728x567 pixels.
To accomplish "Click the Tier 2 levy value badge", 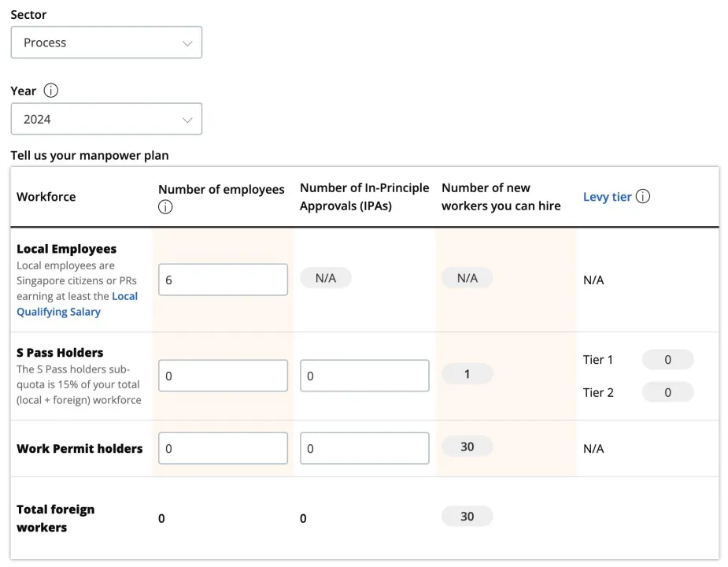I will [x=667, y=392].
